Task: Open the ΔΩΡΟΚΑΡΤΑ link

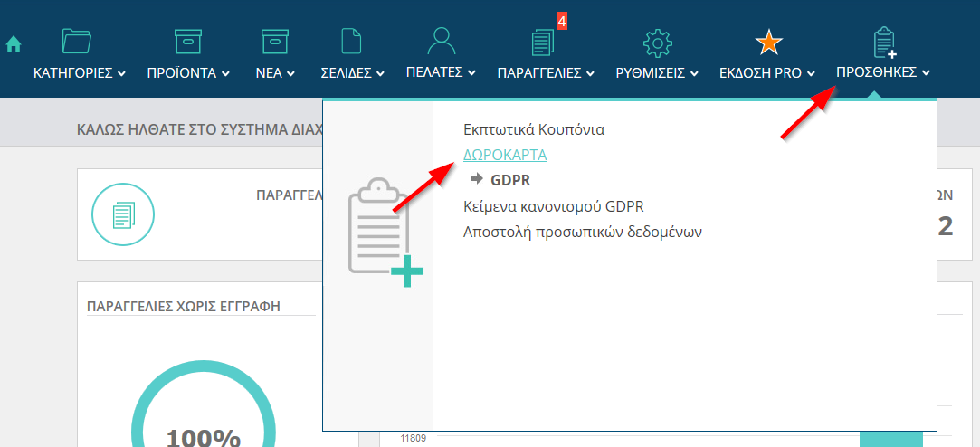Action: point(504,155)
